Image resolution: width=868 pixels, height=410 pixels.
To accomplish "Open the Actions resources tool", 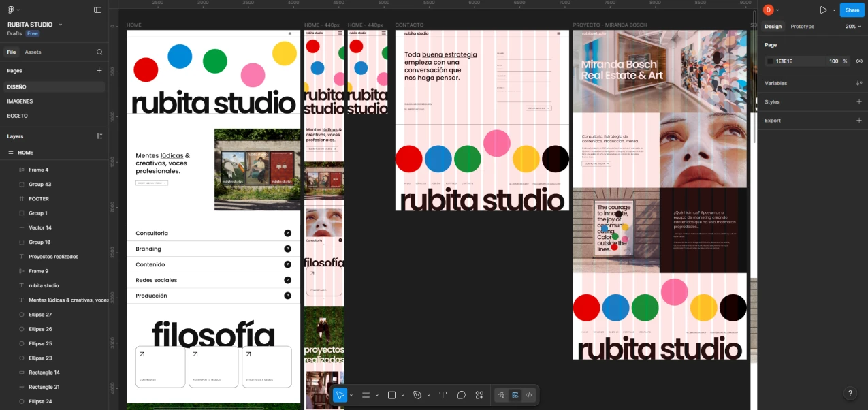I will point(479,395).
